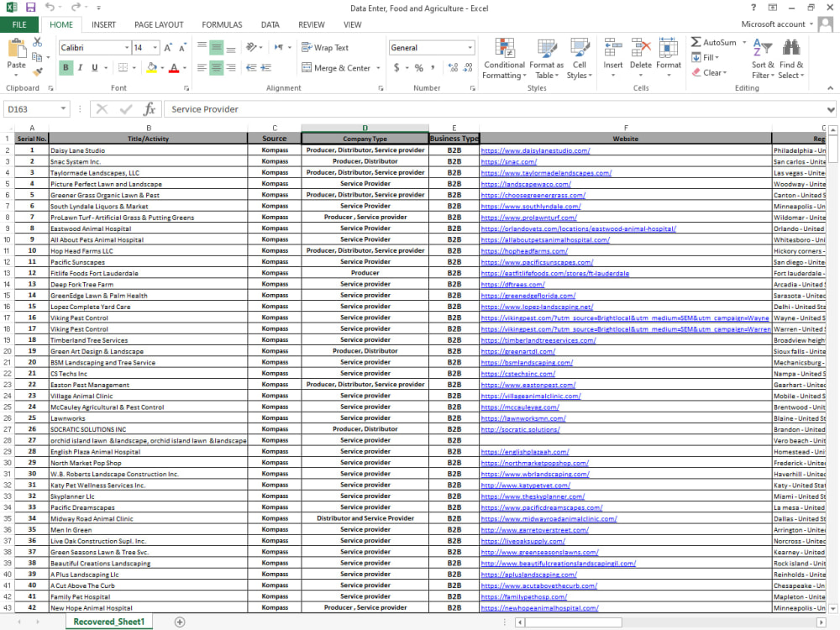
Task: Open the daisylanestudio.com link
Action: [x=535, y=150]
